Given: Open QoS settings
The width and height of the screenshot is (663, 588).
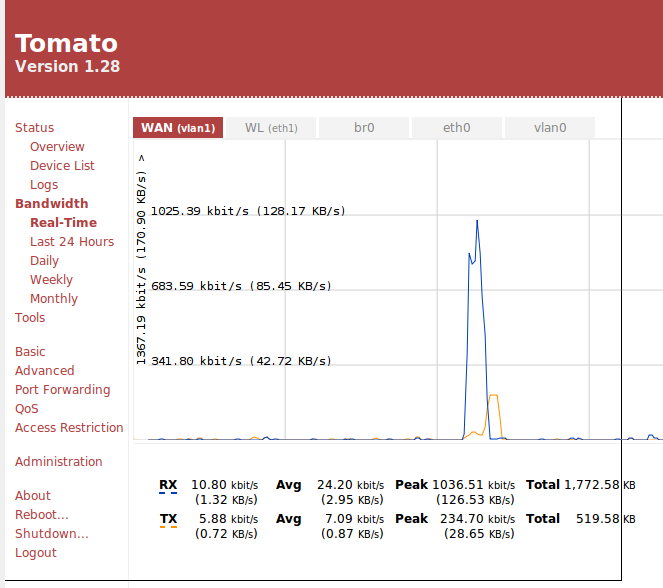Looking at the screenshot, I should pos(27,409).
